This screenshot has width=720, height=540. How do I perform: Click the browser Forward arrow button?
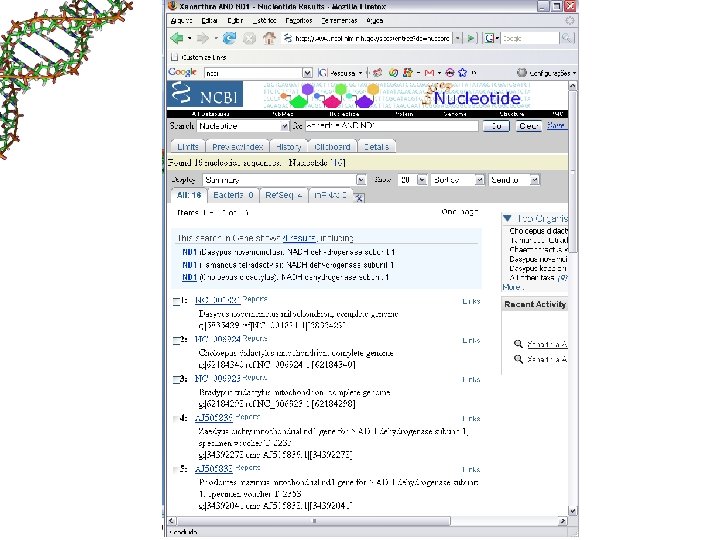tap(202, 38)
